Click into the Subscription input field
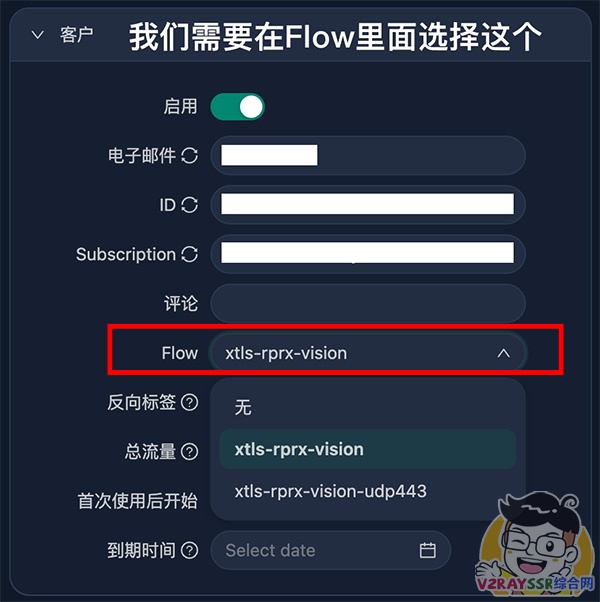The width and height of the screenshot is (600, 602). tap(368, 254)
